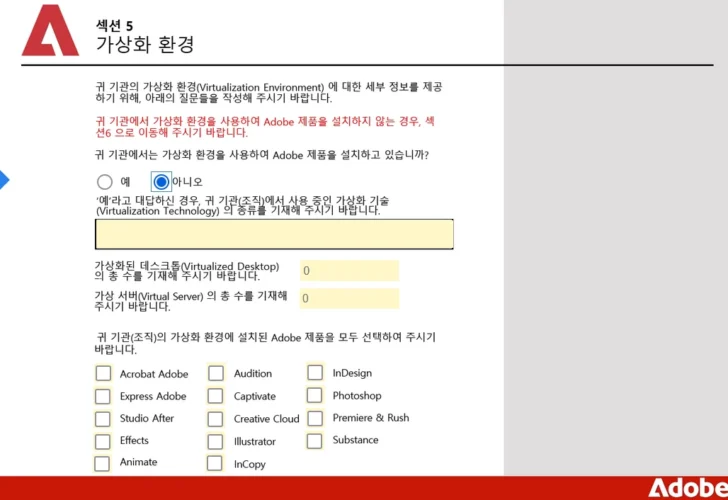Check the Creative Cloud checkbox

coord(215,419)
